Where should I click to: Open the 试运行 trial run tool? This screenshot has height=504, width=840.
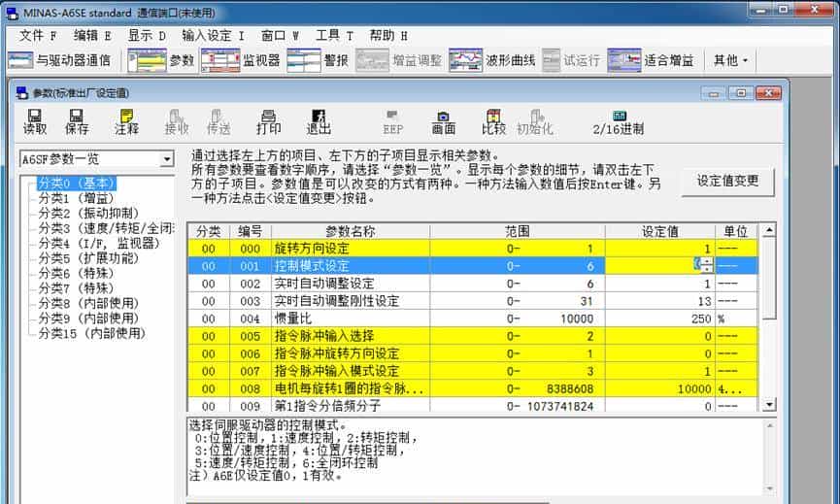[571, 60]
